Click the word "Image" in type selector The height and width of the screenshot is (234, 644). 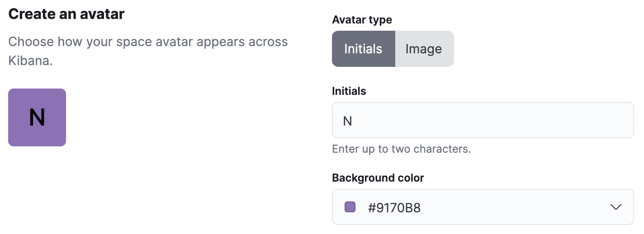[424, 49]
